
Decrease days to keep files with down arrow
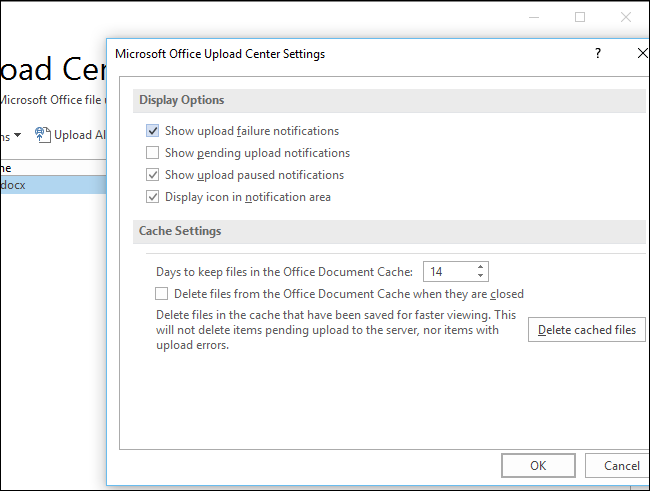click(481, 276)
